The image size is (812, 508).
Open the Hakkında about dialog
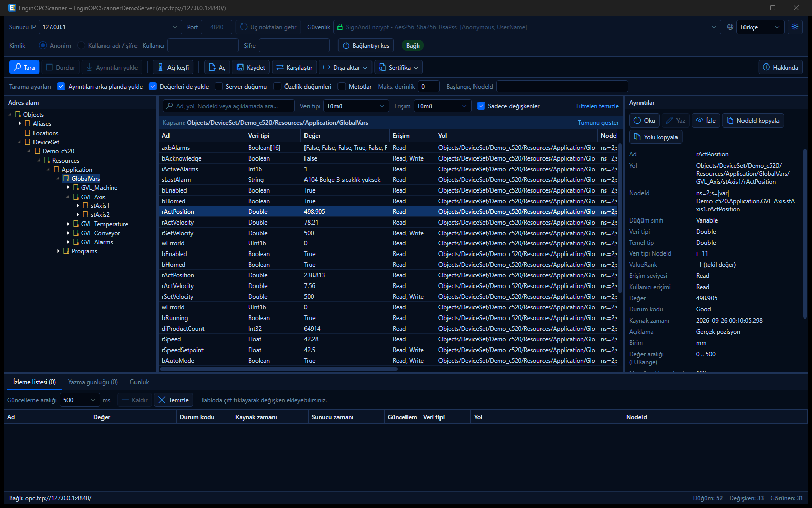[x=781, y=67]
